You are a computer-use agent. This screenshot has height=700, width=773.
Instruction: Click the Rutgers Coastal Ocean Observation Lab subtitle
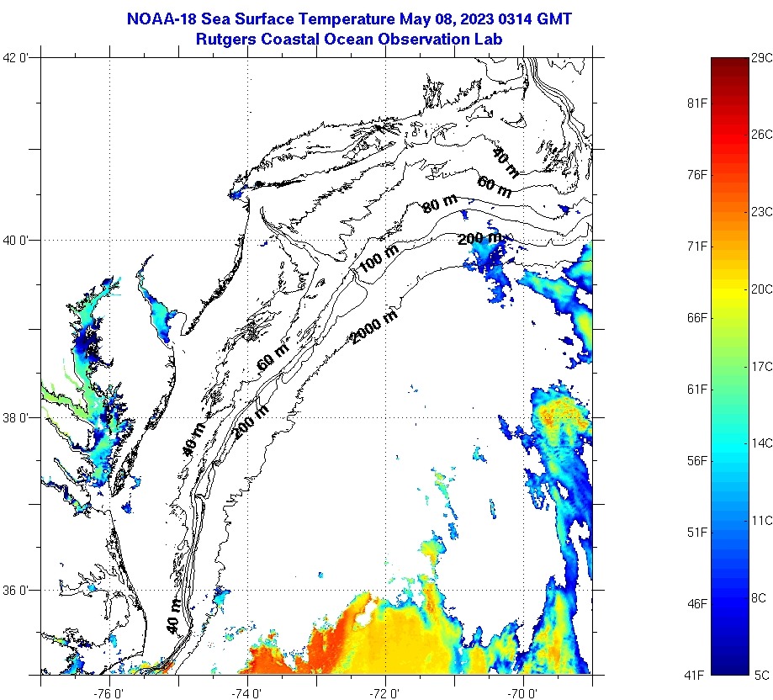(349, 39)
